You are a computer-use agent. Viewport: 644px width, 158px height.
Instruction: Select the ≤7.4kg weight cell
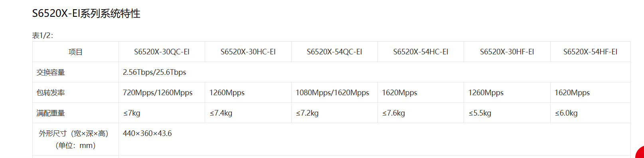248,113
